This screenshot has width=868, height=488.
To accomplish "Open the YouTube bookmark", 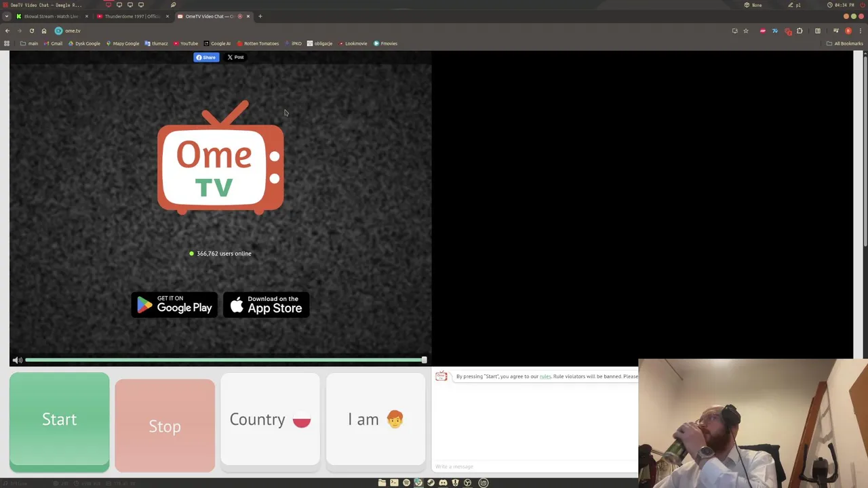I will click(x=186, y=43).
